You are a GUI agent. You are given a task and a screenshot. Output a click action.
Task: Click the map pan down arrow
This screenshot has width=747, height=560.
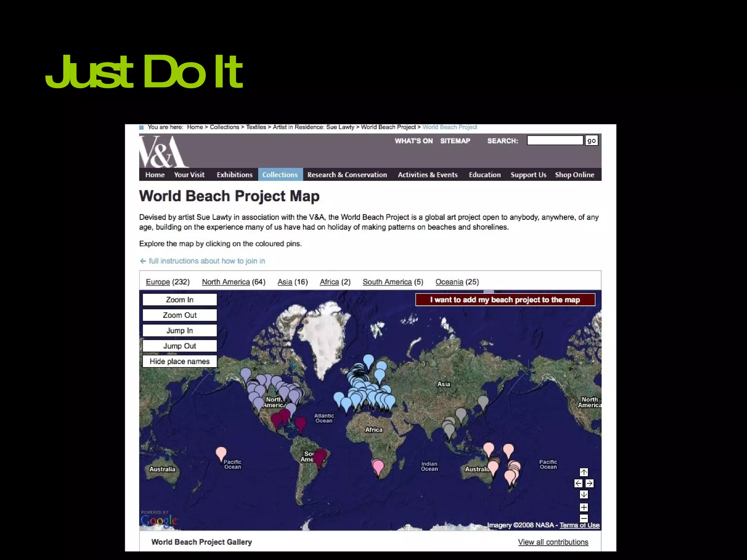coord(584,495)
